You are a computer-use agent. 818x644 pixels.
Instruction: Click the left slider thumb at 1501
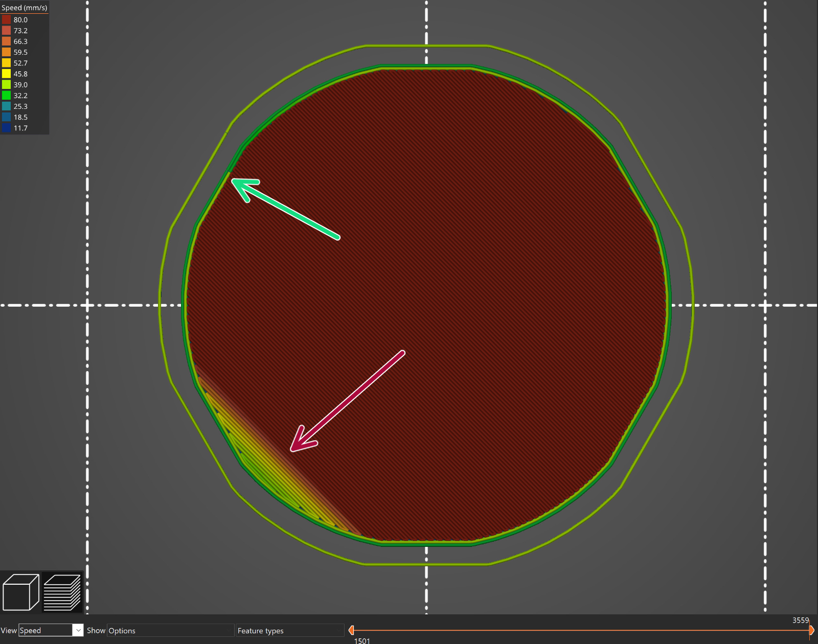coord(351,630)
